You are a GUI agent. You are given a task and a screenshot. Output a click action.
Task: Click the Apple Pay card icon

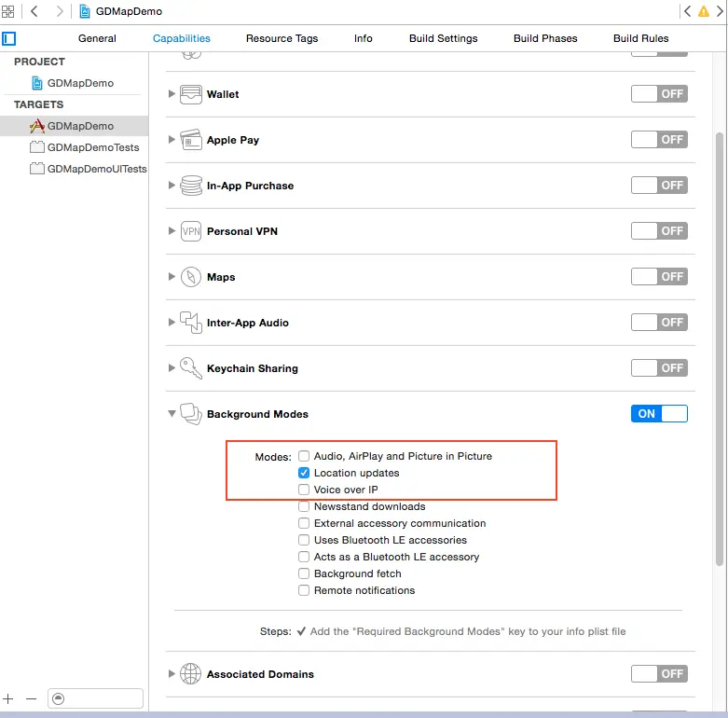click(191, 140)
